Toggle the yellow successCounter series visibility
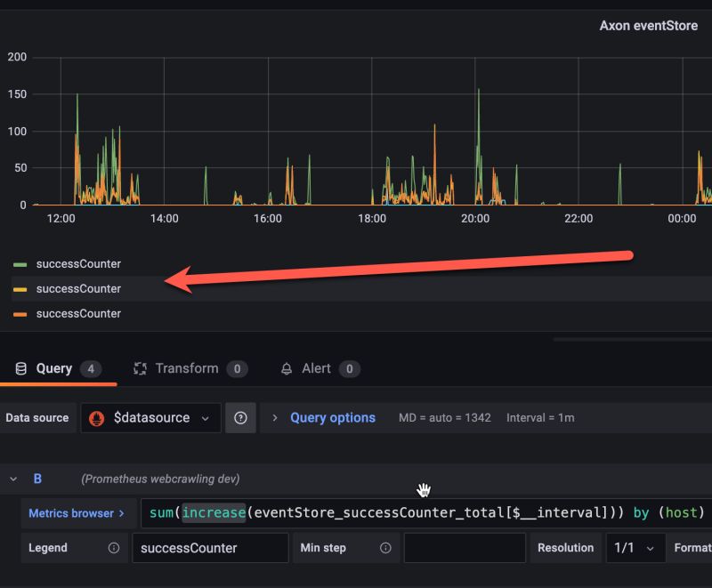712x588 pixels. pos(78,288)
